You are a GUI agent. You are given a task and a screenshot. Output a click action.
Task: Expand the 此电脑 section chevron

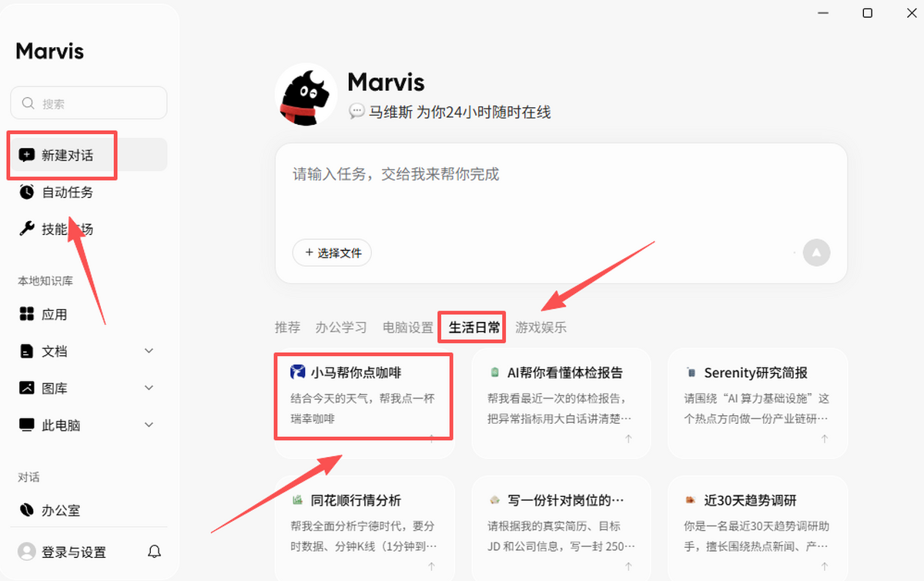149,425
